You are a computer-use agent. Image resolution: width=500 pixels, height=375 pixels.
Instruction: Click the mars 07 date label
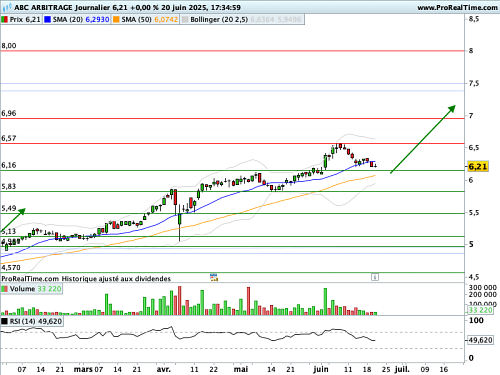click(88, 369)
